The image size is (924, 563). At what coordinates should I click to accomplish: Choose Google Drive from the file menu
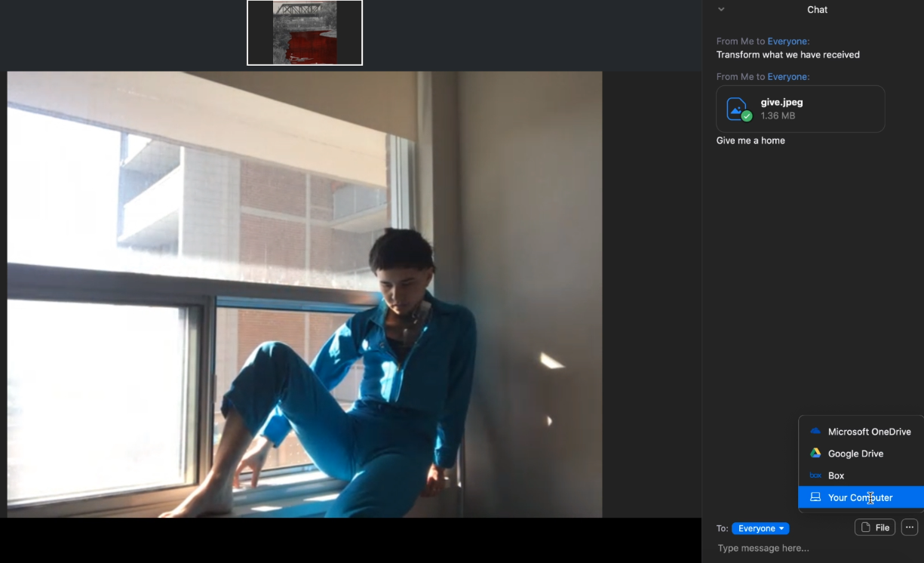click(x=861, y=454)
